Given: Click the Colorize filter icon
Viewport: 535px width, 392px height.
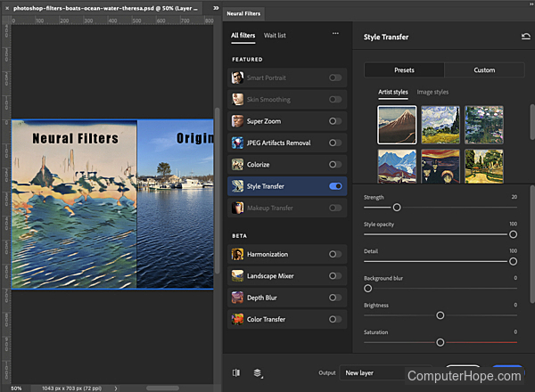Looking at the screenshot, I should pos(237,164).
